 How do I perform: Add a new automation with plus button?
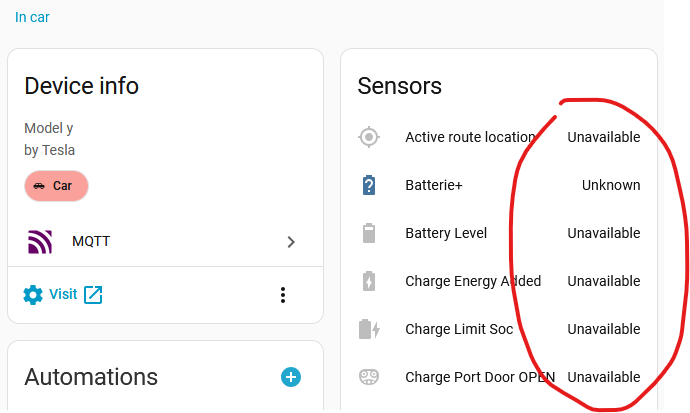[x=291, y=377]
